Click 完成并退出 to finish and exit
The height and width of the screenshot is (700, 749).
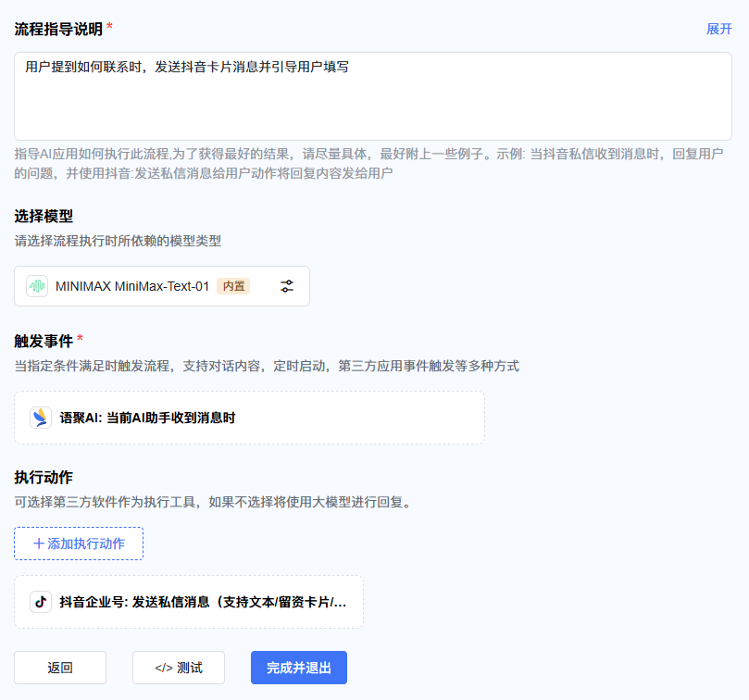pyautogui.click(x=299, y=668)
